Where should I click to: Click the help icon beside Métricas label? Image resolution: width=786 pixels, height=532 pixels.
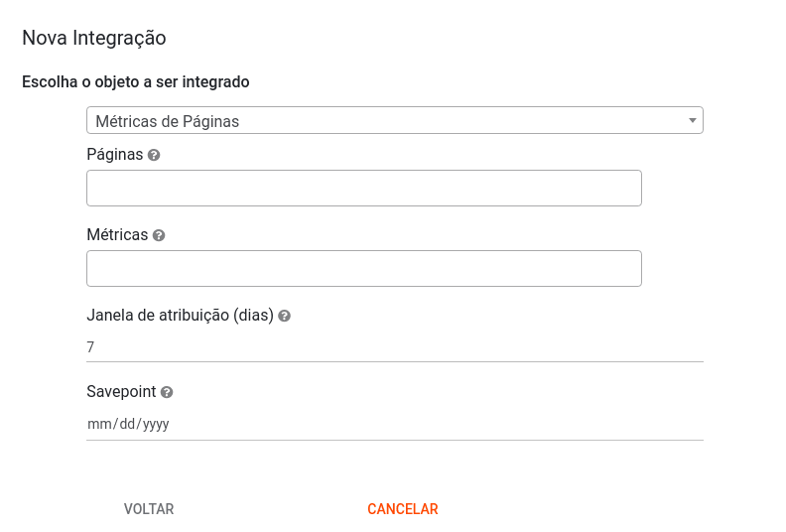pos(159,236)
